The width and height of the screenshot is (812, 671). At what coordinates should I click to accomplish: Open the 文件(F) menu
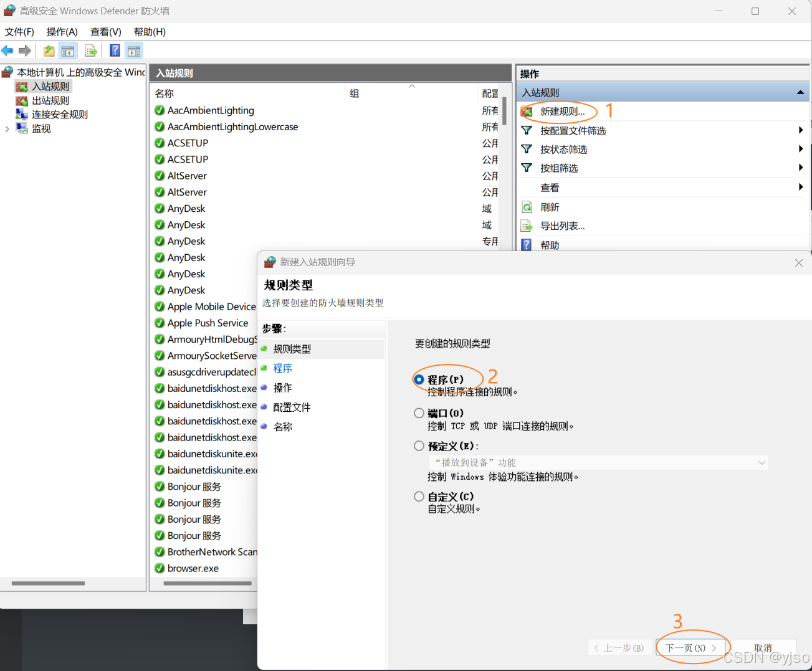[19, 32]
